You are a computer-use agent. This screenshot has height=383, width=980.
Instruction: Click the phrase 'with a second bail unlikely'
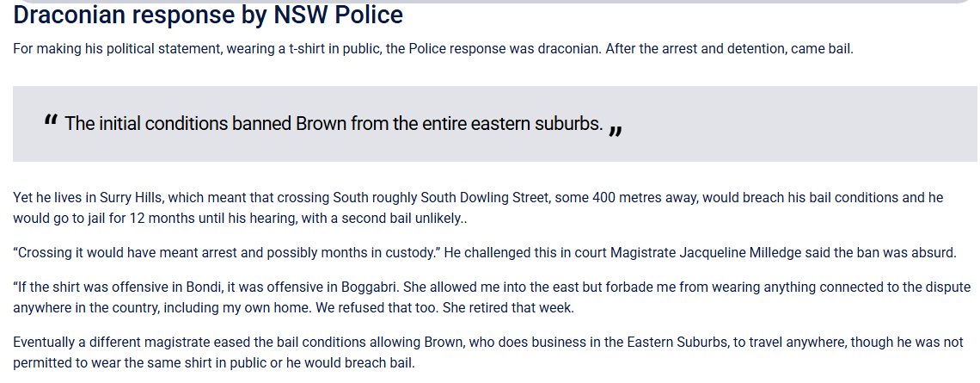tap(383, 219)
